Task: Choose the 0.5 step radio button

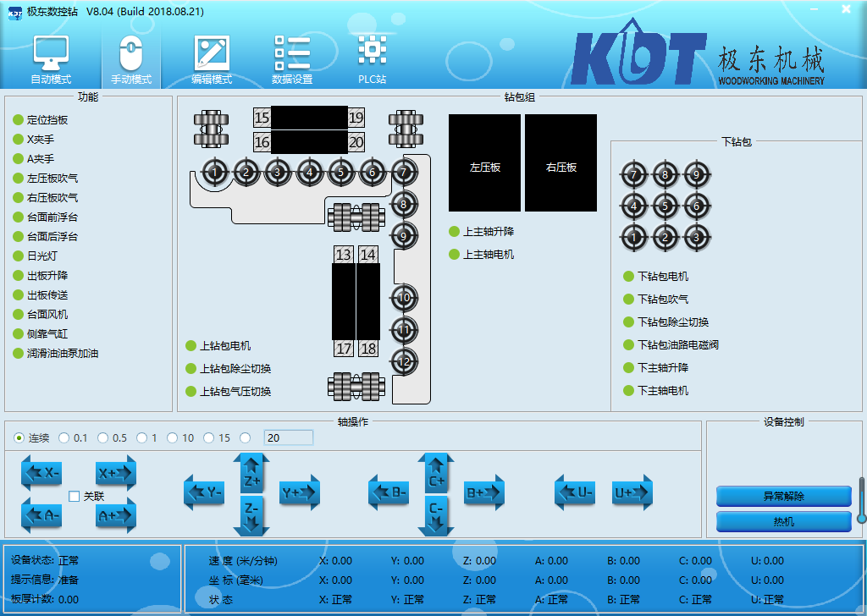Action: (102, 437)
